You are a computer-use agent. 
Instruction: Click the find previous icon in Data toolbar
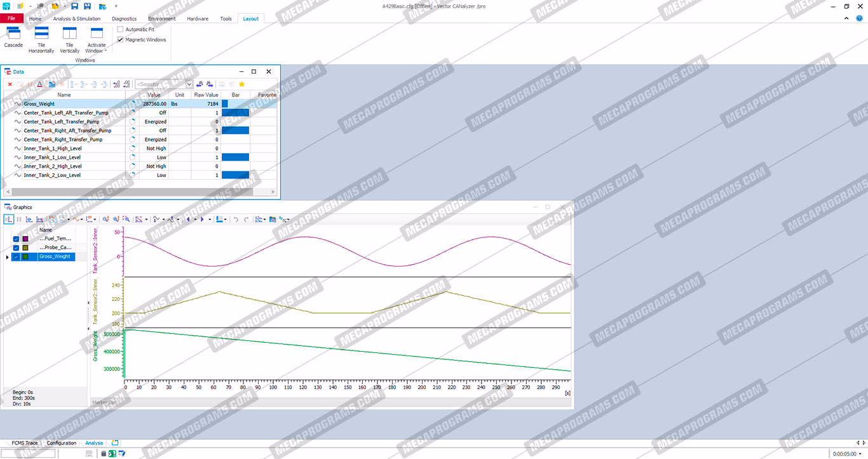coord(200,84)
